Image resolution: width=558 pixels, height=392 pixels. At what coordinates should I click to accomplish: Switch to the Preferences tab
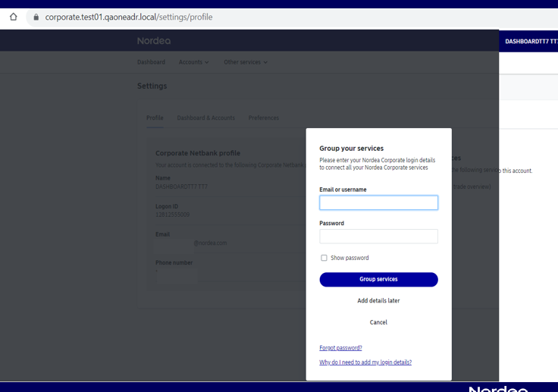[264, 118]
